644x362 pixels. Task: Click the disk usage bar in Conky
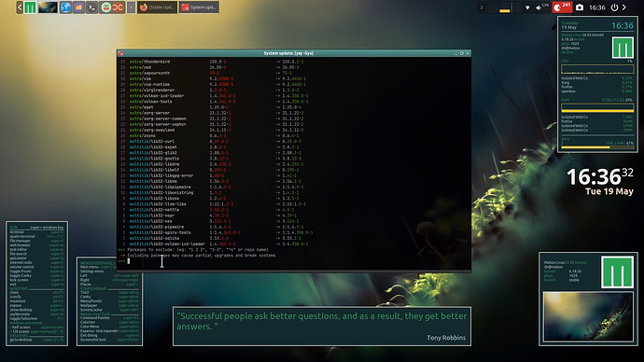597,146
